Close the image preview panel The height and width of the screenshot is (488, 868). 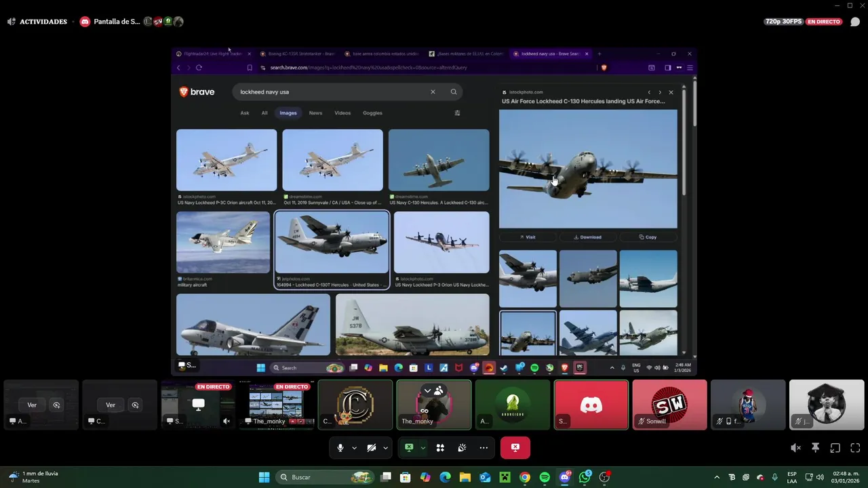[671, 92]
